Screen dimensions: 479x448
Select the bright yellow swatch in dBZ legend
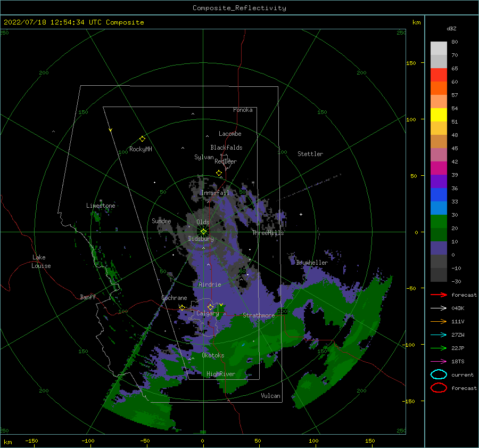pos(439,115)
